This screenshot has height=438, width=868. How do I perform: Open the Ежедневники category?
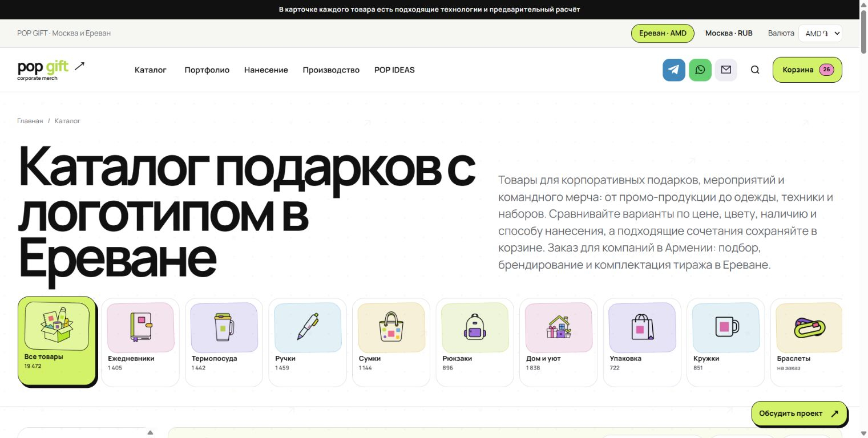coord(140,342)
